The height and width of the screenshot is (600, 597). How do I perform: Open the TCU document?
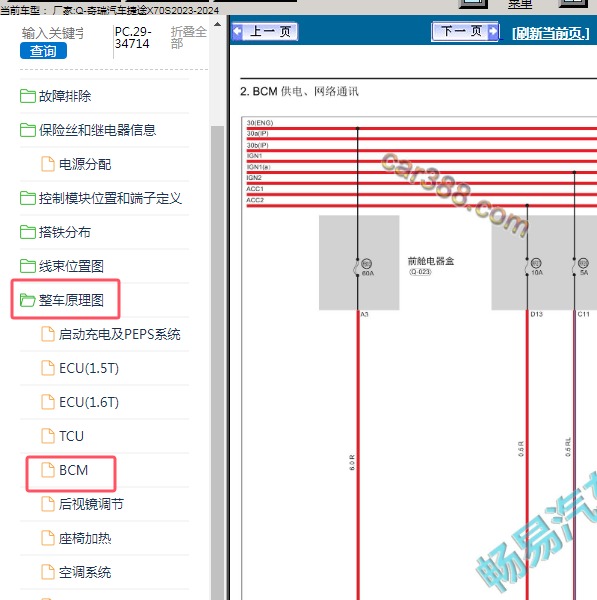[62, 436]
